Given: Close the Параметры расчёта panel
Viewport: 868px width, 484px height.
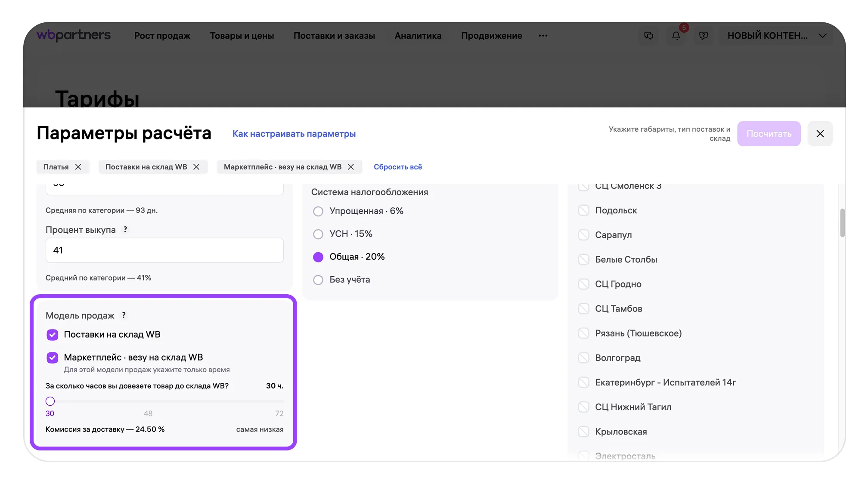Looking at the screenshot, I should 820,134.
